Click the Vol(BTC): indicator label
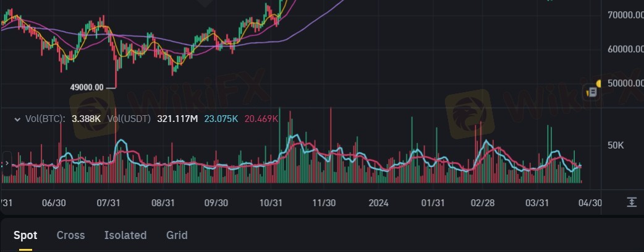The height and width of the screenshot is (252, 644). [45, 119]
